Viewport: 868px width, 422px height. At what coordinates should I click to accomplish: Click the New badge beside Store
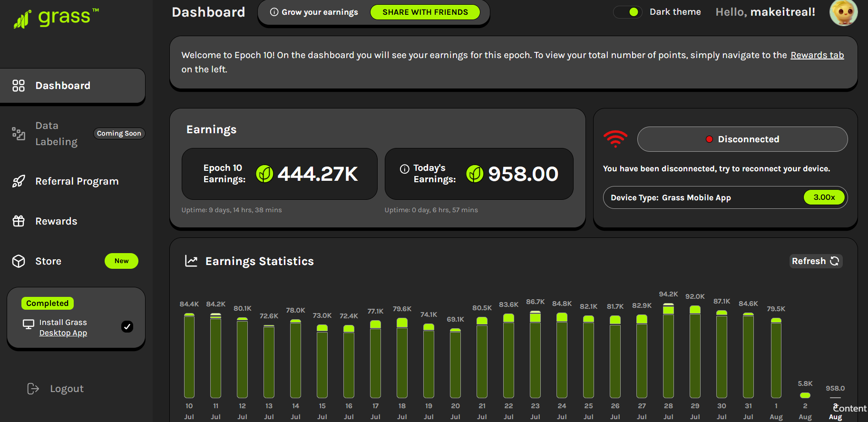point(121,261)
